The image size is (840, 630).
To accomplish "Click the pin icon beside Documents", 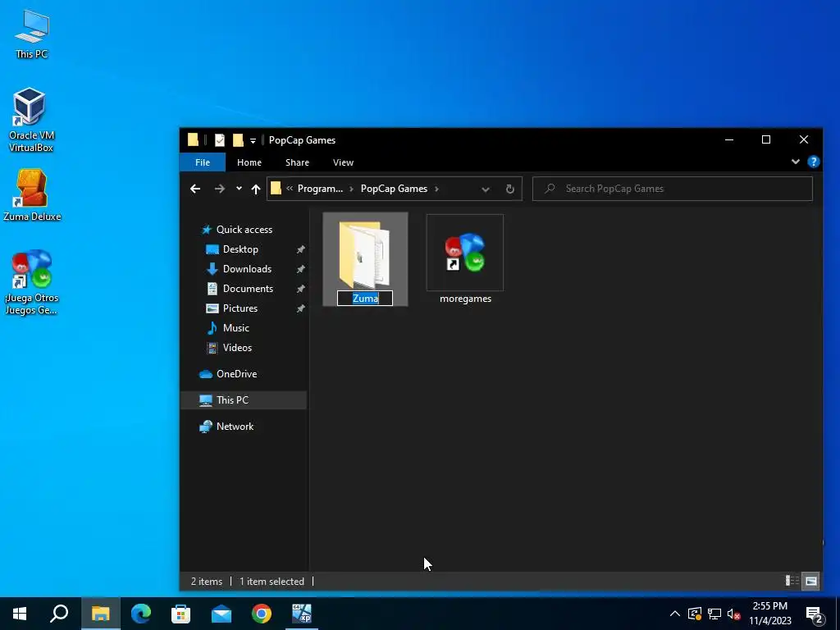I will (300, 290).
